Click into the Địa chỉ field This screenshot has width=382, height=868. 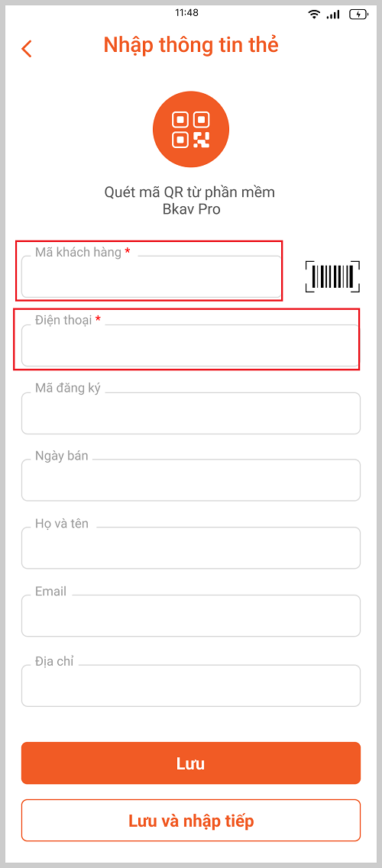(x=191, y=686)
